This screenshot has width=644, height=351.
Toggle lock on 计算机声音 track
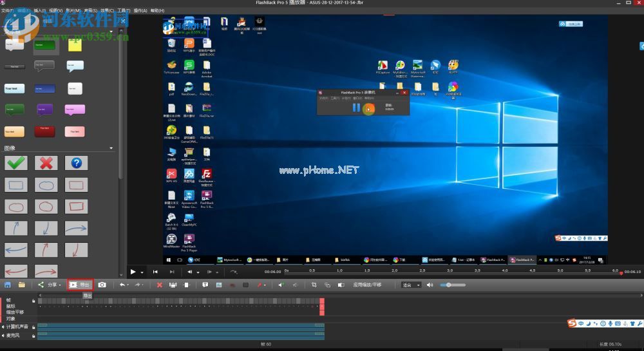tap(33, 327)
